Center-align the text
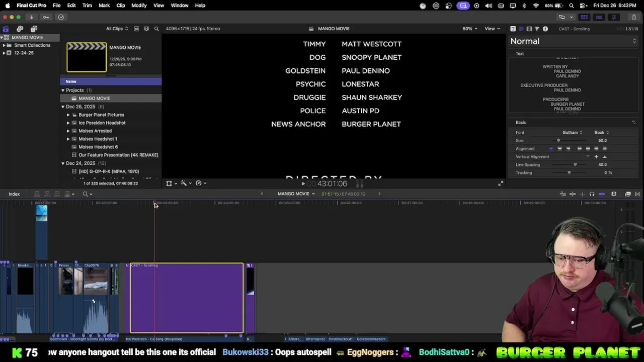This screenshot has width=644, height=362. click(x=559, y=148)
